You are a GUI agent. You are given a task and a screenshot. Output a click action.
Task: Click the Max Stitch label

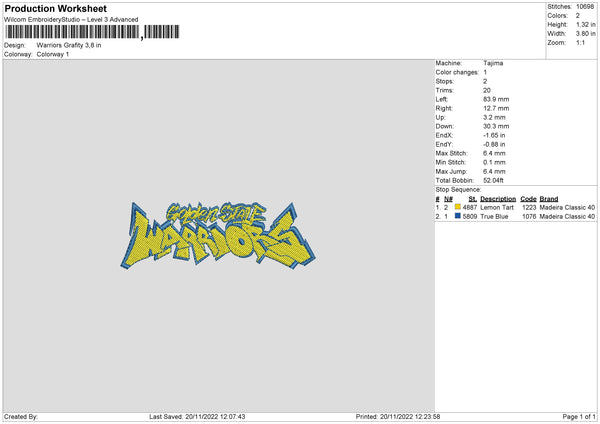[x=452, y=153]
